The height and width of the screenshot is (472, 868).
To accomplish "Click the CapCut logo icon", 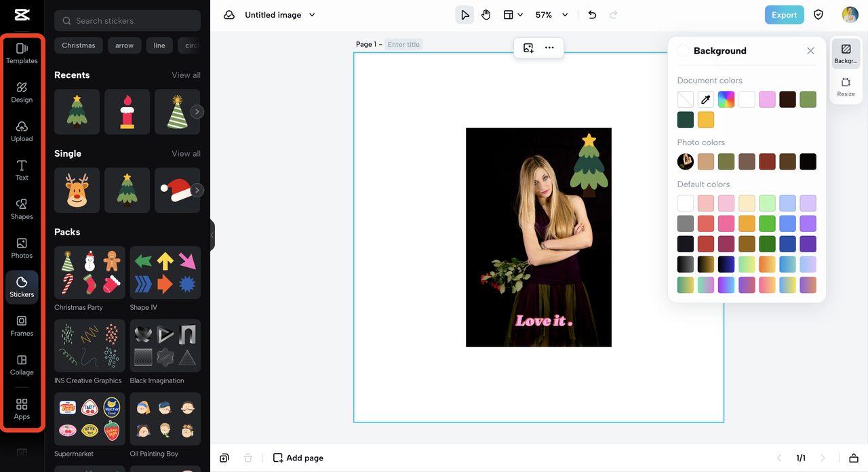I will point(22,15).
